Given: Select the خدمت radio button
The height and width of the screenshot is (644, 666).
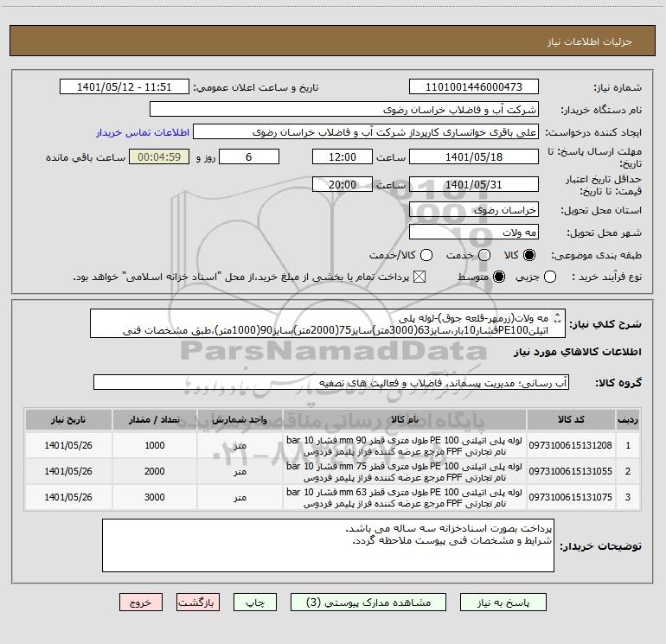Looking at the screenshot, I should (x=484, y=255).
